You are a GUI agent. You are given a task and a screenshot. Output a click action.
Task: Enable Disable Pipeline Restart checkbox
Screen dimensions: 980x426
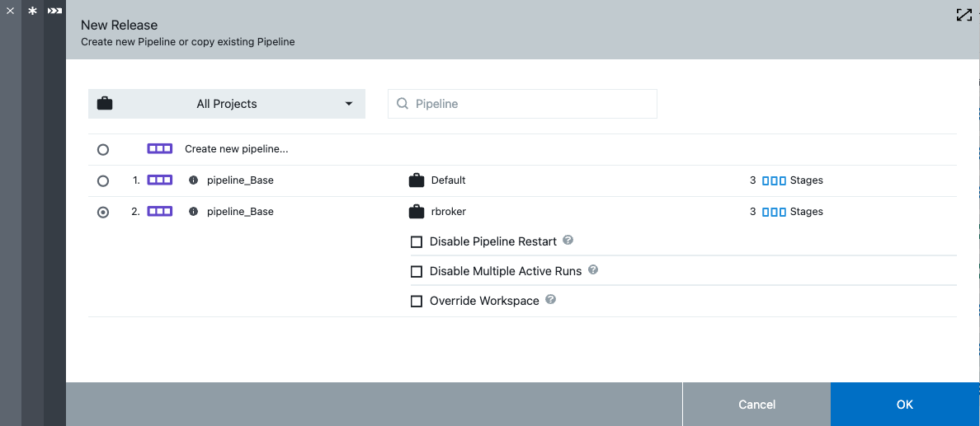click(x=417, y=242)
